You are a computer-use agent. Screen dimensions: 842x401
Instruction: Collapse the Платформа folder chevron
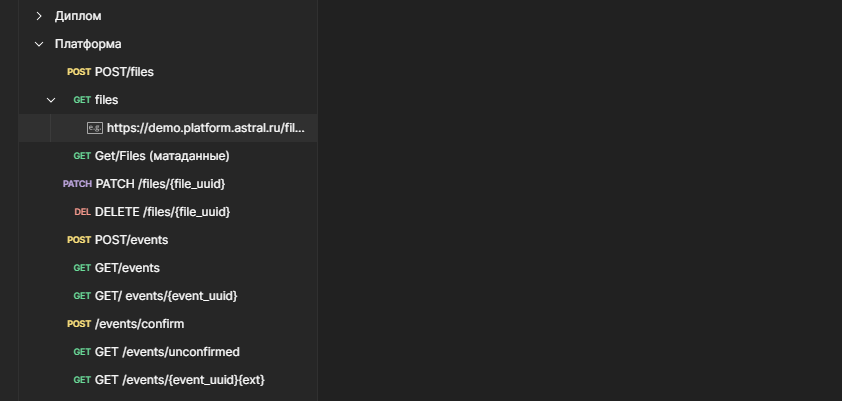pos(39,44)
